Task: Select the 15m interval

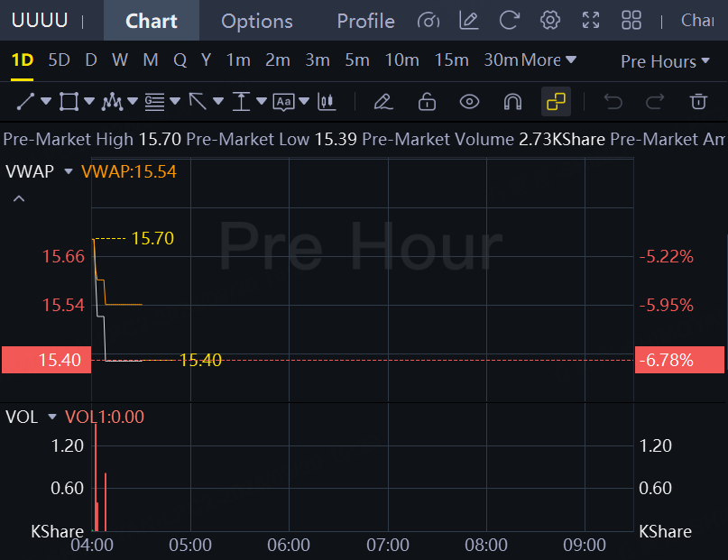Action: click(x=451, y=60)
